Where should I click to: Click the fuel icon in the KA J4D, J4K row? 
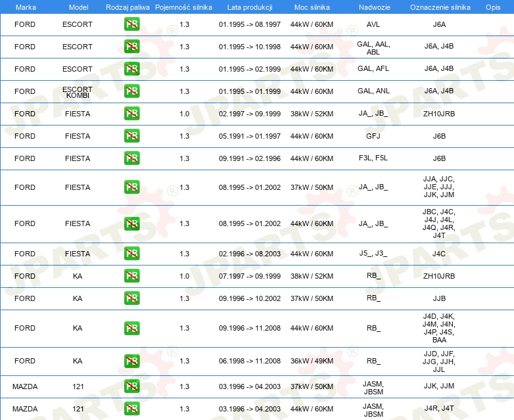[131, 328]
